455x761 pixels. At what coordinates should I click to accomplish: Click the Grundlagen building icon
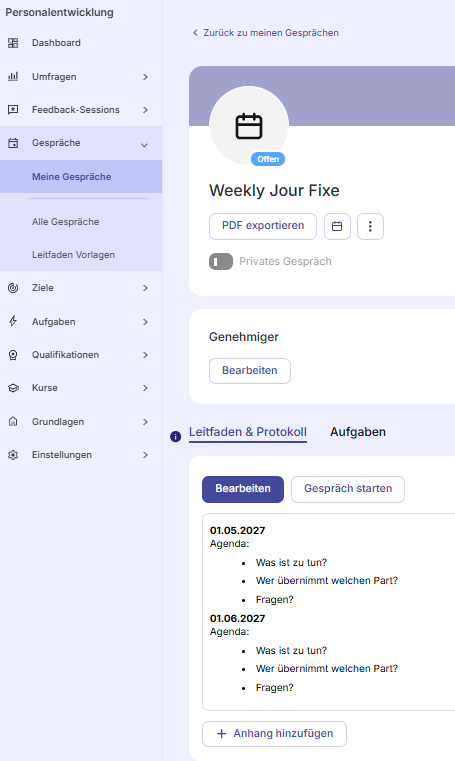click(13, 421)
